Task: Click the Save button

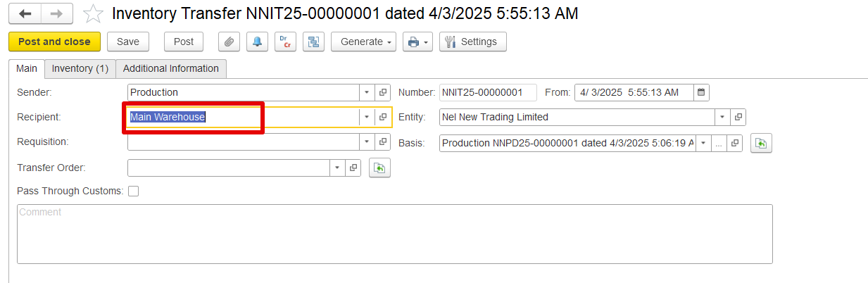Action: pos(128,42)
